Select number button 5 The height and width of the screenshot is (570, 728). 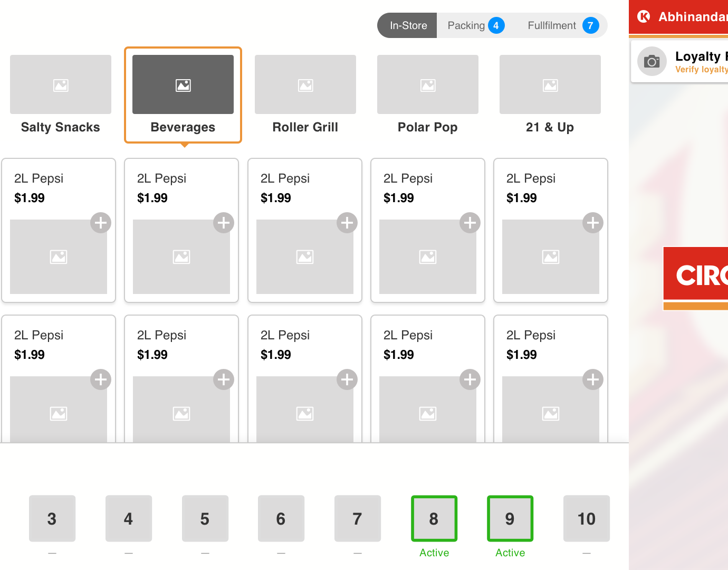point(205,518)
